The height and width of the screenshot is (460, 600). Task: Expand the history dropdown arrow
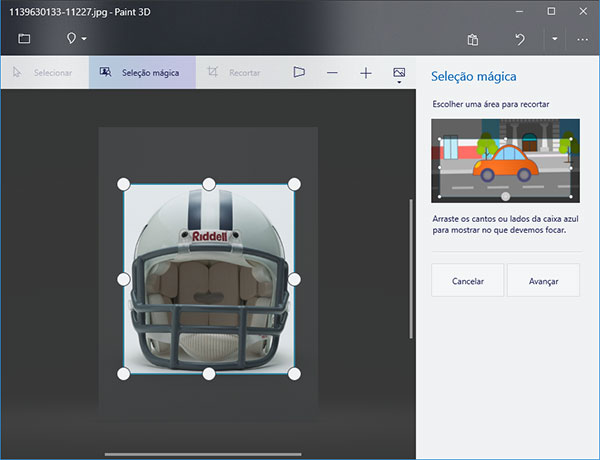pyautogui.click(x=554, y=39)
